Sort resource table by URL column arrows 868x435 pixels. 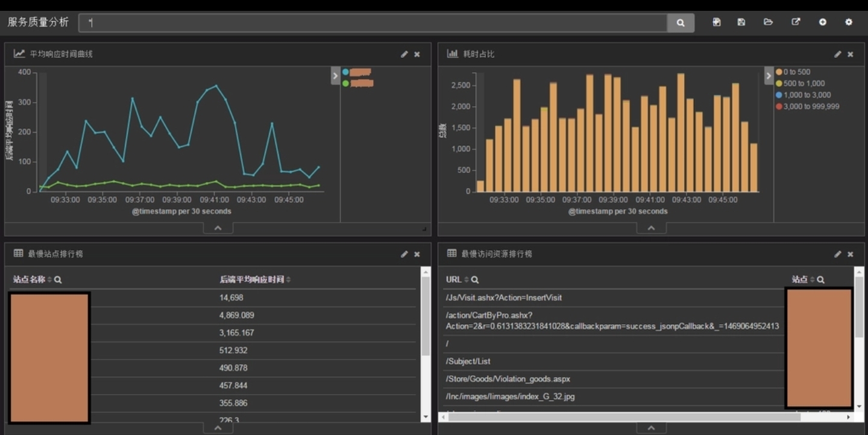466,280
